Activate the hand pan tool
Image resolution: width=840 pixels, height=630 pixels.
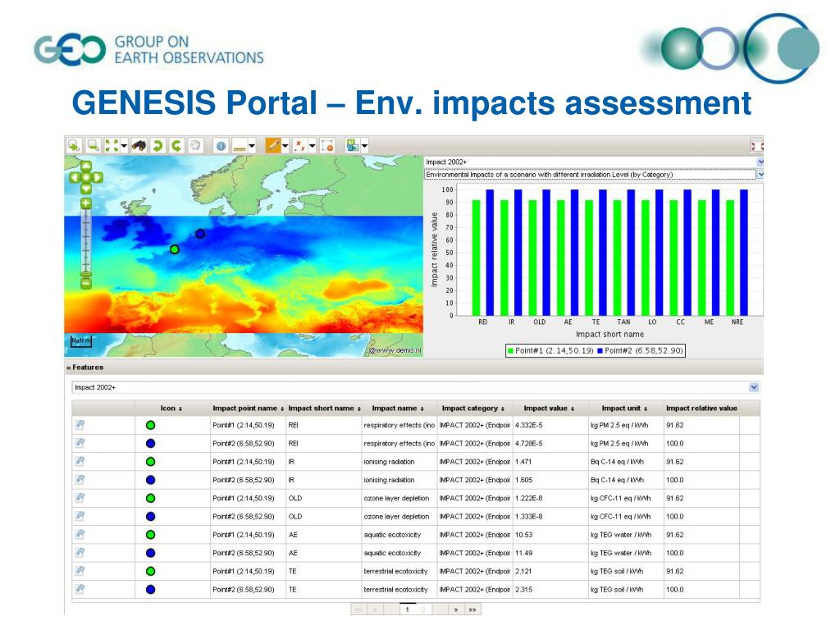coord(195,146)
